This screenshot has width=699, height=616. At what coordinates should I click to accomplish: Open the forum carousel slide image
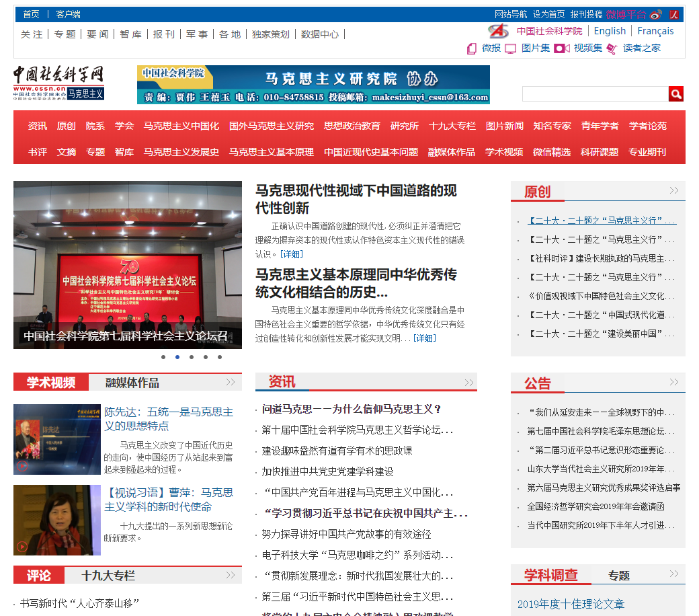(x=128, y=264)
